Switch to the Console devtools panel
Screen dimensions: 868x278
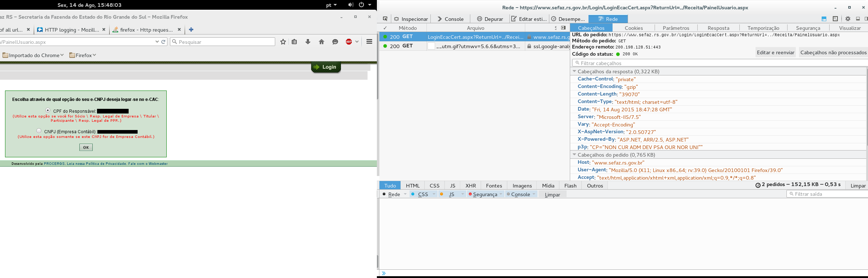pos(451,19)
